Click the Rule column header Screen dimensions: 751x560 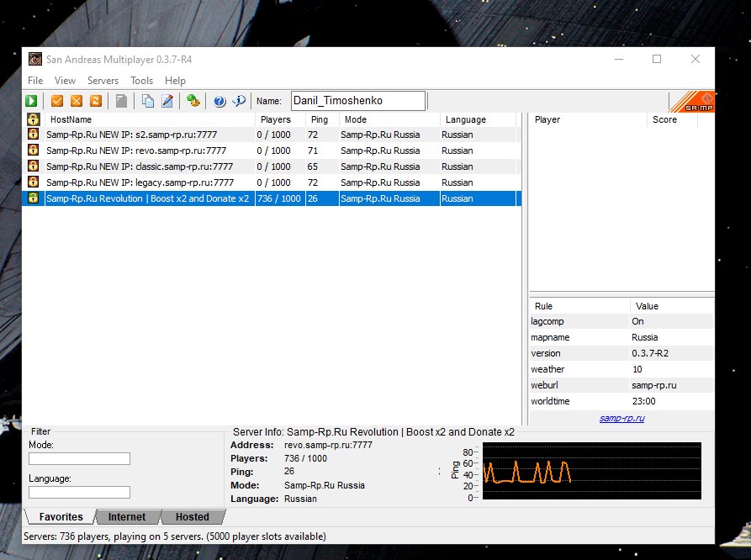click(x=579, y=306)
